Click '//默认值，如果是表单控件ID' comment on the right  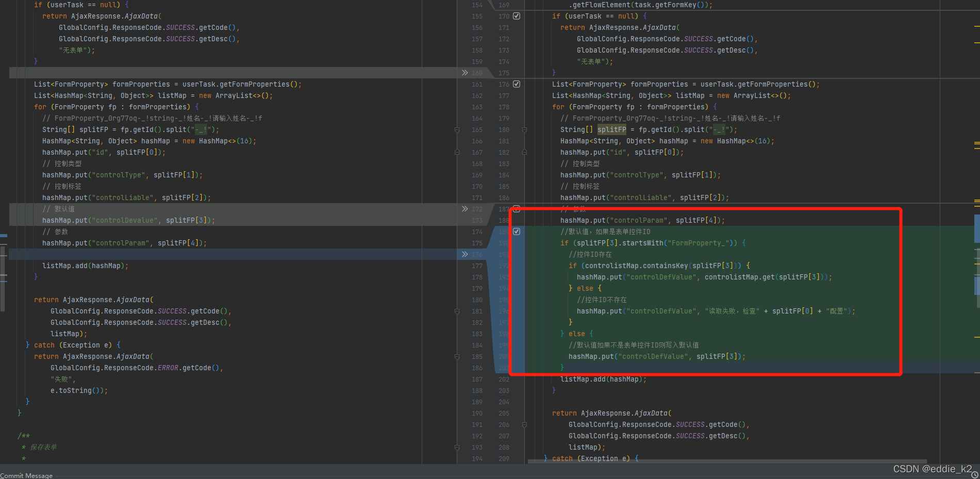click(x=605, y=232)
